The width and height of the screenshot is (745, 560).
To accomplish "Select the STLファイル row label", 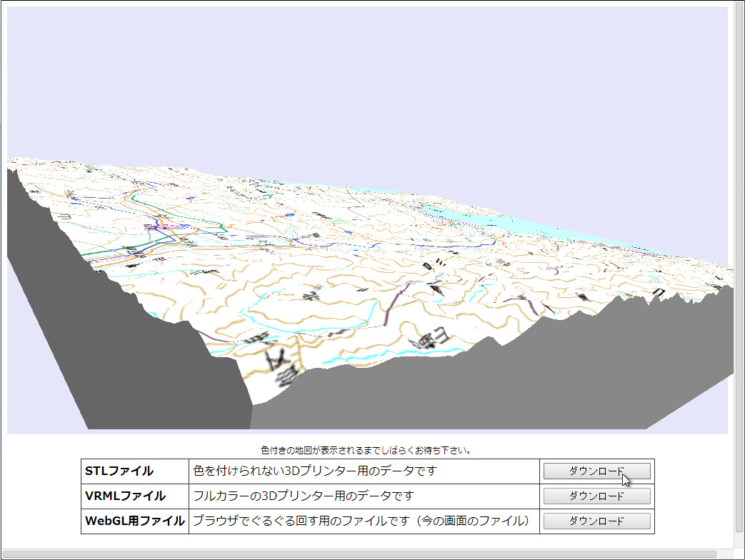I will pos(114,471).
